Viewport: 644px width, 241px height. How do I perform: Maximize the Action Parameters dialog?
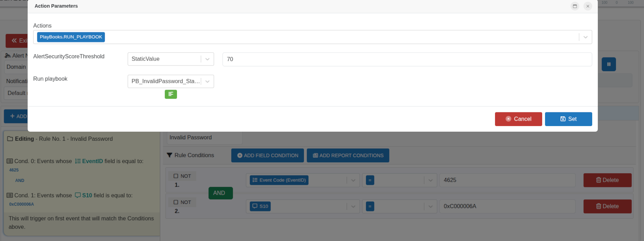coord(575,6)
